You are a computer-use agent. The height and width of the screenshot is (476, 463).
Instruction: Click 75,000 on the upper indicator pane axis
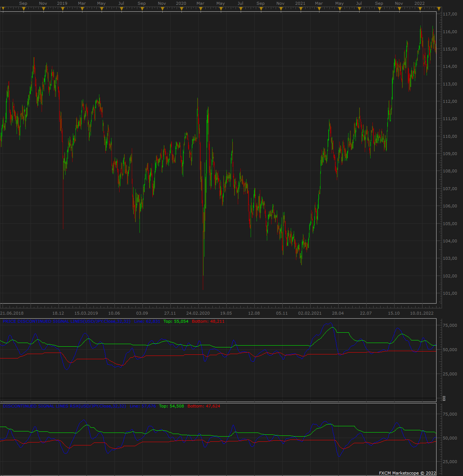tap(450, 325)
